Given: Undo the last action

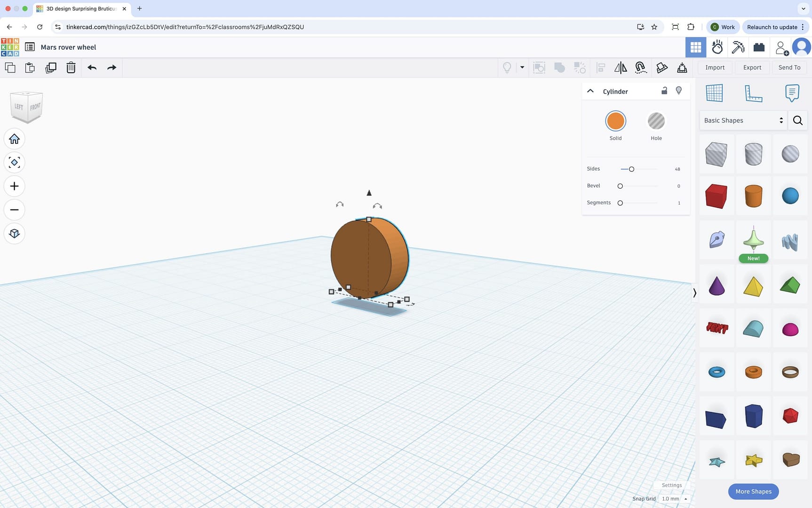Looking at the screenshot, I should click(92, 67).
